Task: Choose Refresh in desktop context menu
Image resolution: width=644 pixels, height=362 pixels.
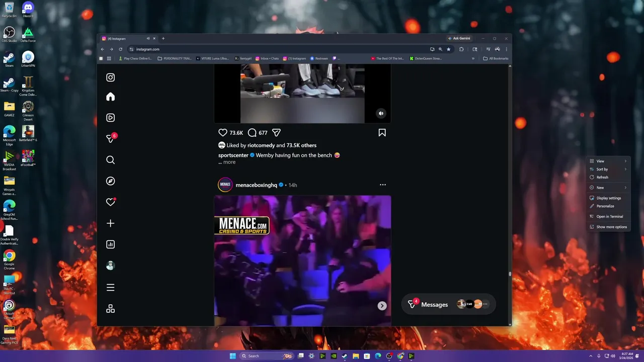Action: [x=608, y=177]
